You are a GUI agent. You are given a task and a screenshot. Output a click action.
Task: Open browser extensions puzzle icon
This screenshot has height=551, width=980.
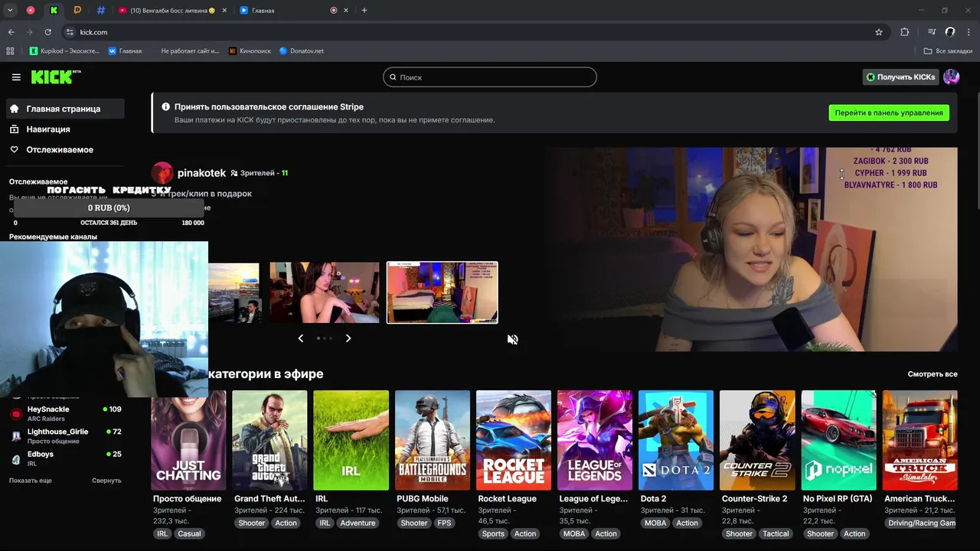[x=904, y=32]
